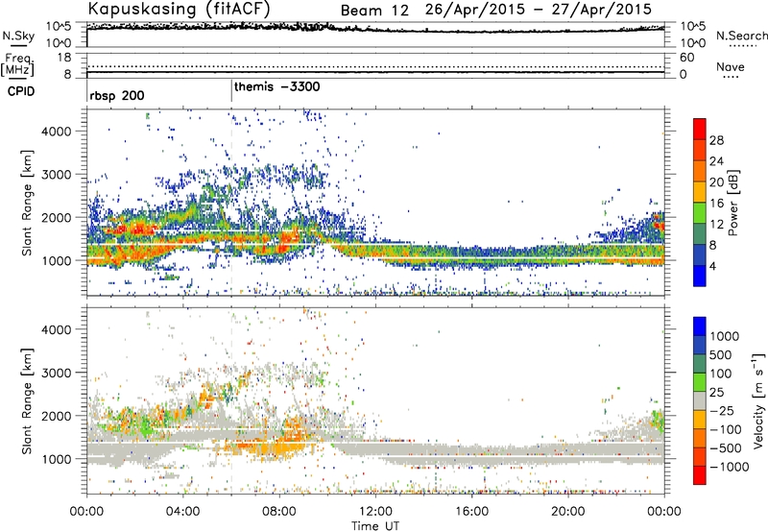768x532 pixels.
Task: Click the 'Time UT' axis title
Action: (x=375, y=526)
